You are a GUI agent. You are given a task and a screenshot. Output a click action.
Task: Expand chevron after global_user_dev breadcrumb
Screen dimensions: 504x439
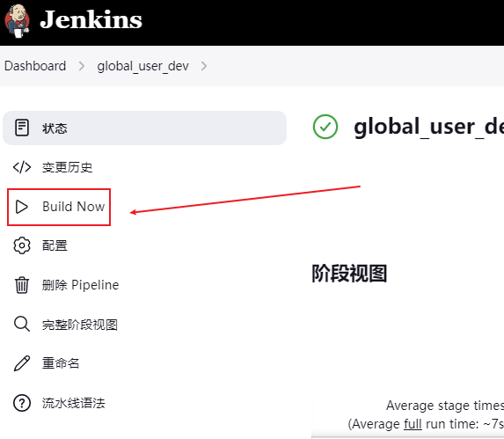pos(204,66)
